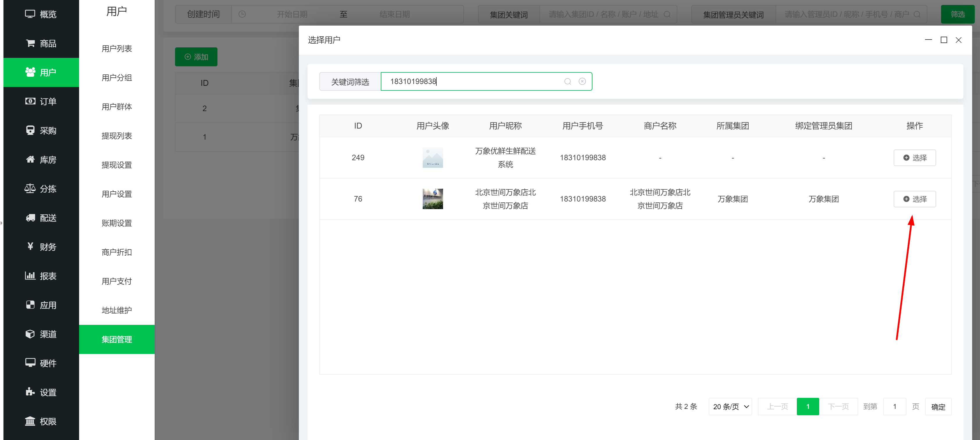This screenshot has height=440, width=980.
Task: Open the 配送 delivery section
Action: coord(41,218)
